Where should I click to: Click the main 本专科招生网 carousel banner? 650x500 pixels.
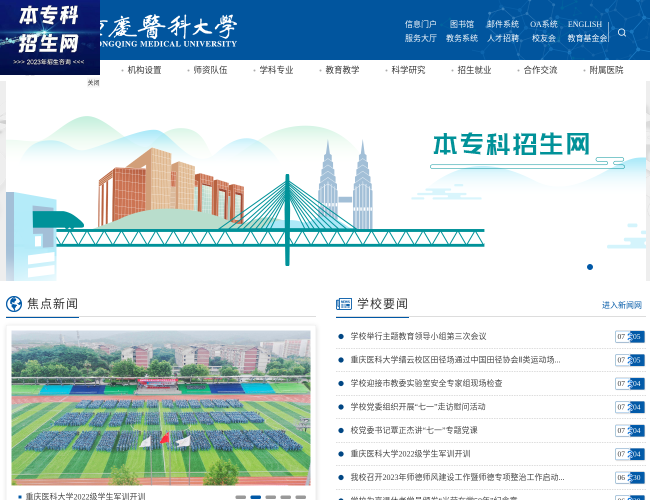325,181
